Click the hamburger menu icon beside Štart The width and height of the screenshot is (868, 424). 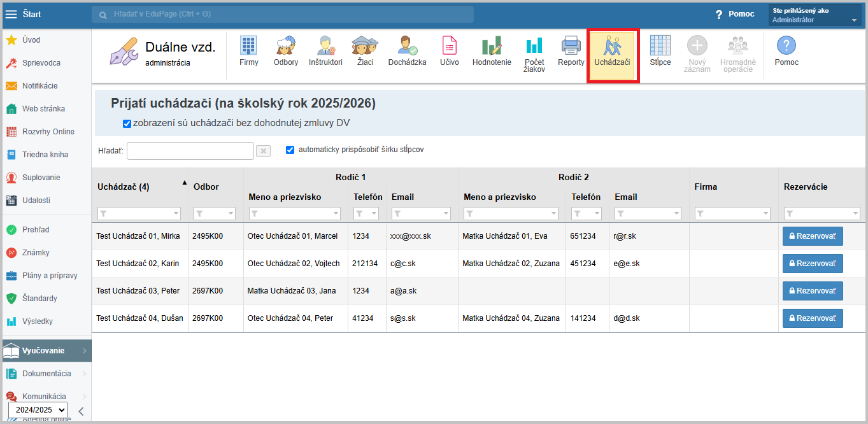[x=11, y=14]
